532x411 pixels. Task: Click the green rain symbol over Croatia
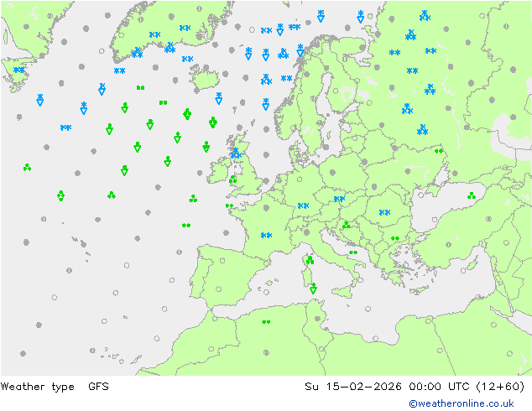click(x=346, y=225)
